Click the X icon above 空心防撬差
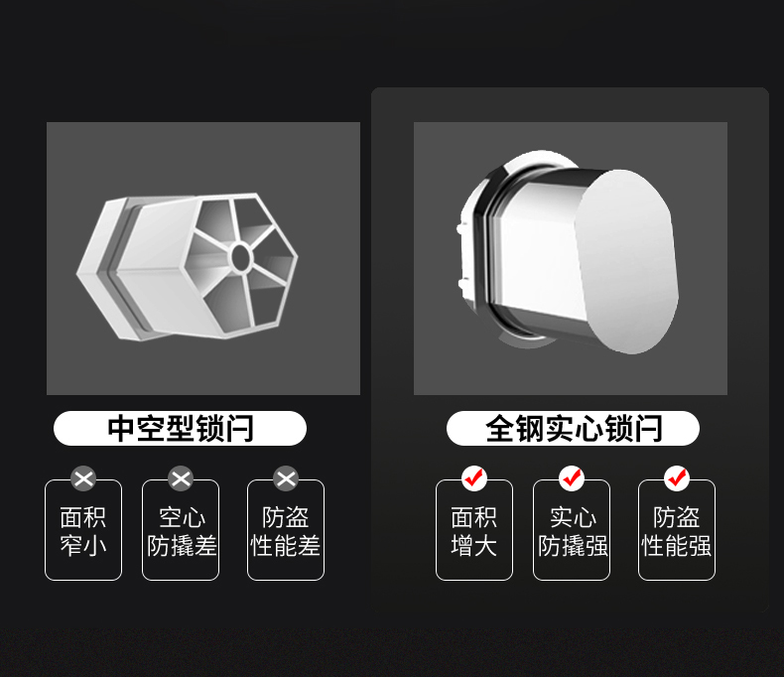784x677 pixels. point(181,479)
